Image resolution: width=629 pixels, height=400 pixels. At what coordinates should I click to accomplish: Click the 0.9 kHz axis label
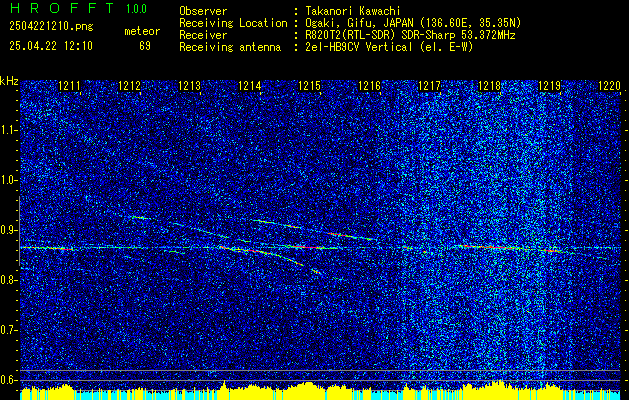point(9,231)
